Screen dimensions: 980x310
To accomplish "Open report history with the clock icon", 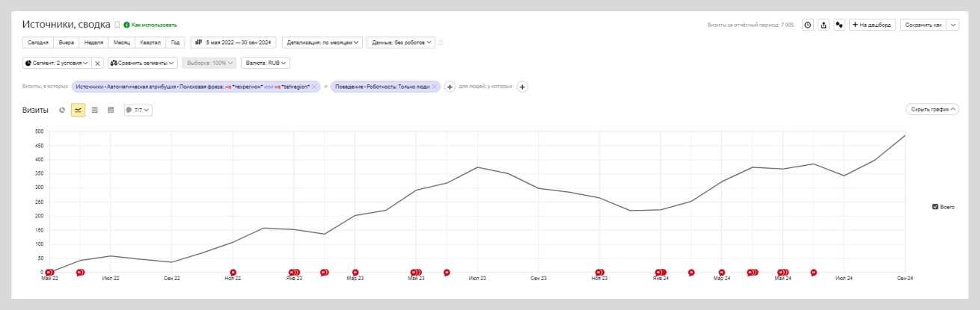I will (x=808, y=25).
